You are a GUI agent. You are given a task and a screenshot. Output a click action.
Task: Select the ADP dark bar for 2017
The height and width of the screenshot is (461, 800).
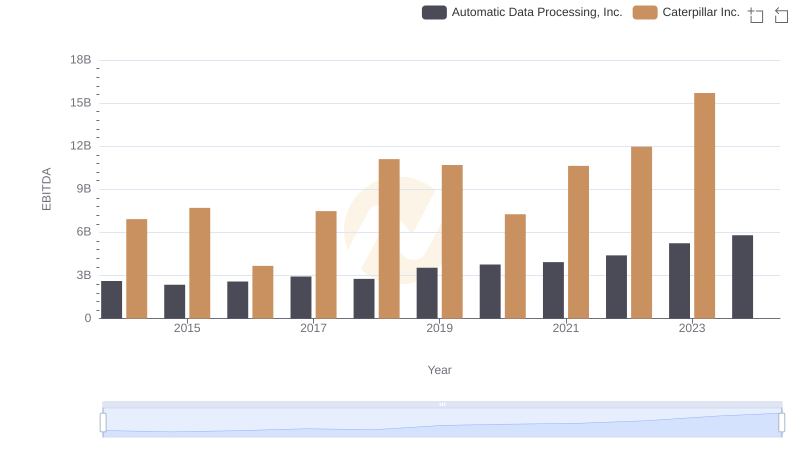[301, 297]
